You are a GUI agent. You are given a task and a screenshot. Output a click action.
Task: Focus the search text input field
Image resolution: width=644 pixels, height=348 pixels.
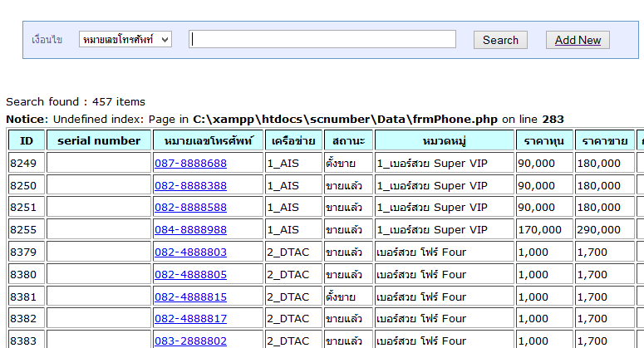[x=322, y=39]
